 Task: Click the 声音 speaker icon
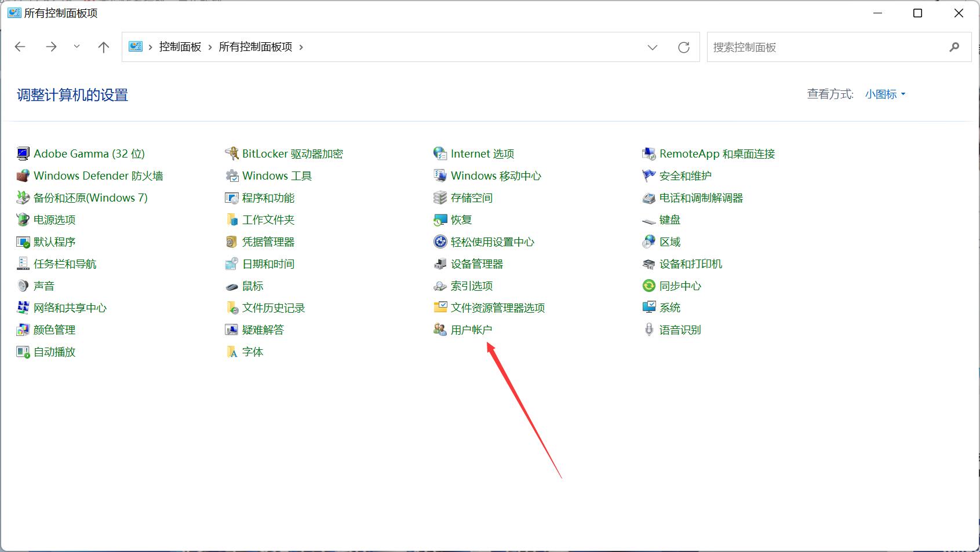pos(23,286)
